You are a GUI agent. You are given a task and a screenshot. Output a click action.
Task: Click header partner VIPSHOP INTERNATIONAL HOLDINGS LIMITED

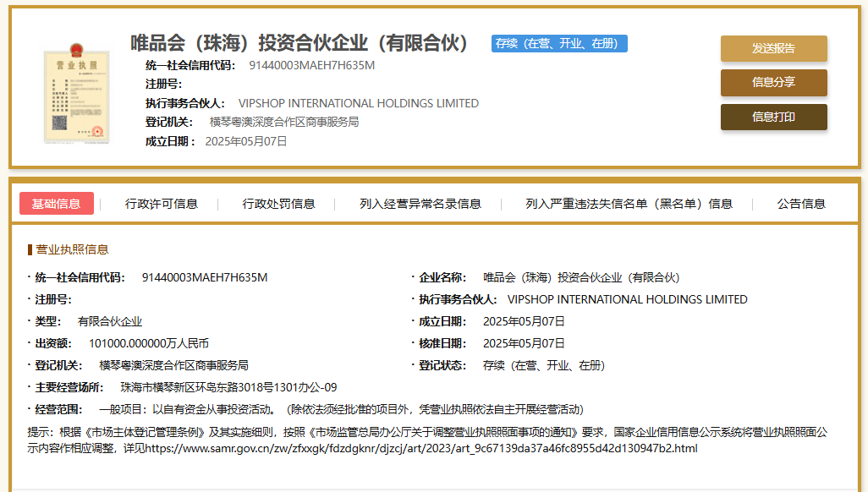click(359, 103)
